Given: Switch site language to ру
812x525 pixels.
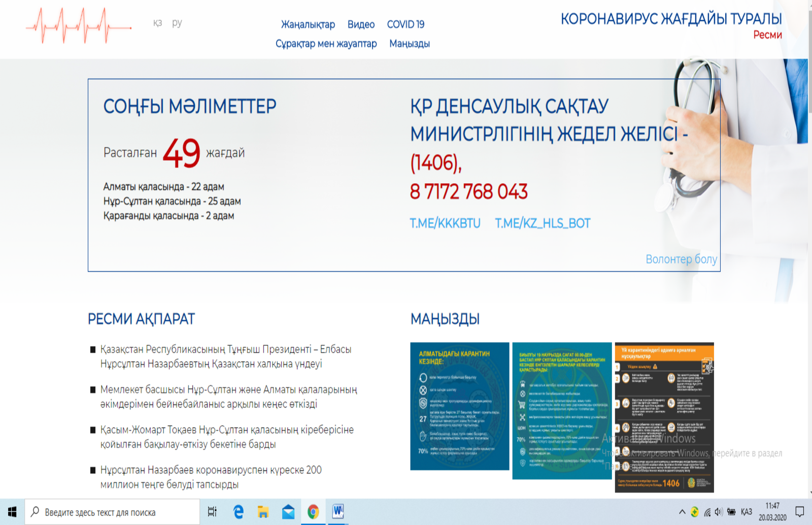Looking at the screenshot, I should click(x=177, y=23).
